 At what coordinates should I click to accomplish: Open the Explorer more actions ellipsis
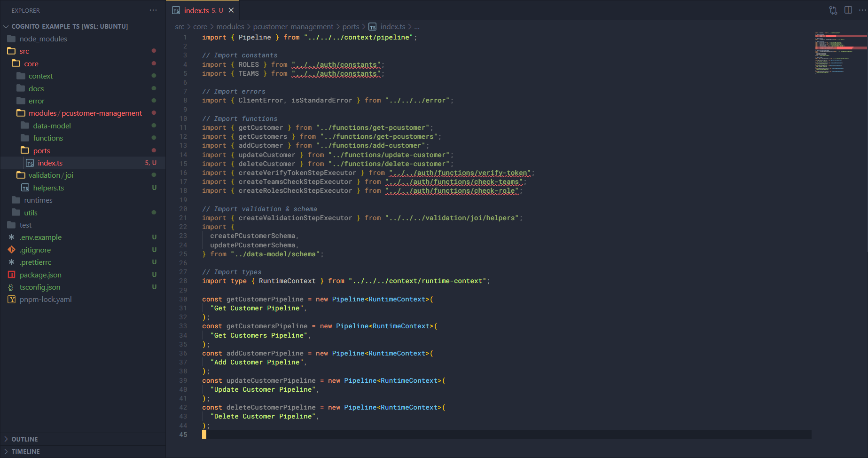(x=153, y=10)
